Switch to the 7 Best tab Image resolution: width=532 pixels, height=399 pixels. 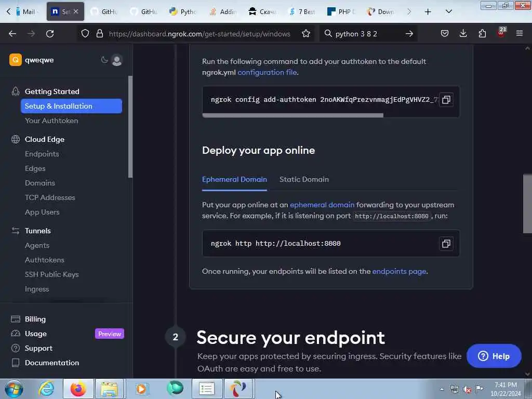[x=302, y=11]
